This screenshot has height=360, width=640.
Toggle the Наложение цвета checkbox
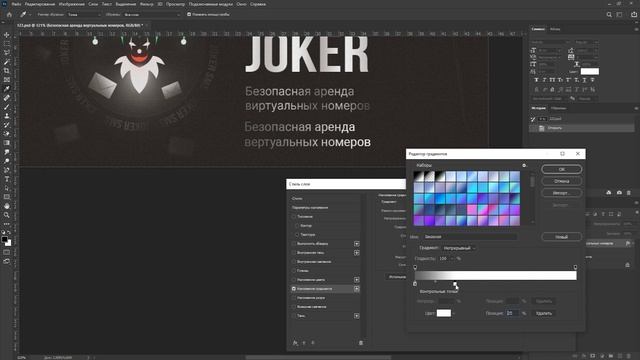(x=293, y=280)
